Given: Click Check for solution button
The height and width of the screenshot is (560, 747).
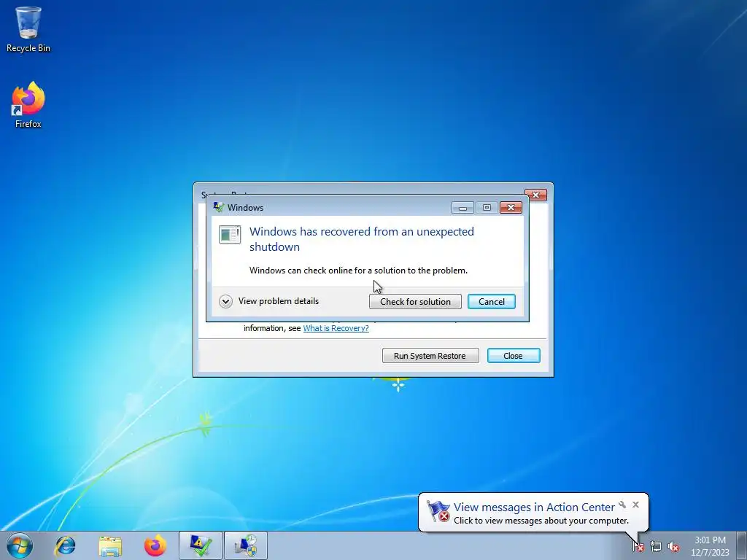Looking at the screenshot, I should pyautogui.click(x=415, y=301).
